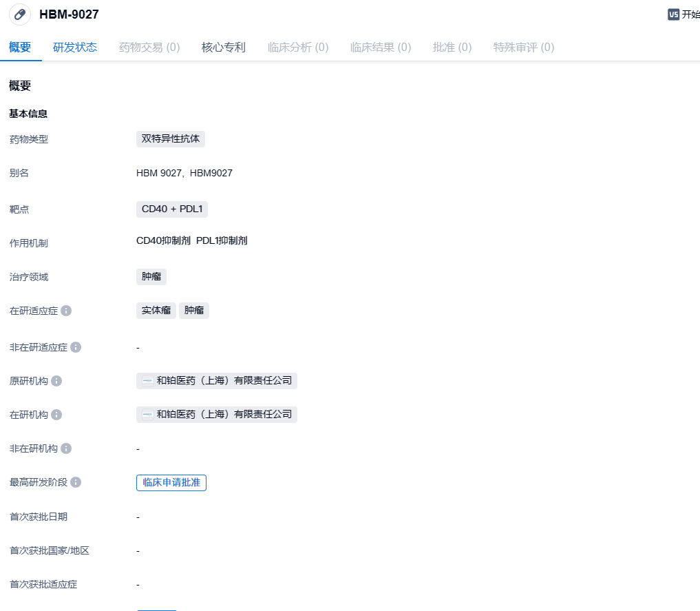Open the 核心专利 tab
This screenshot has height=611, width=700.
click(x=223, y=47)
